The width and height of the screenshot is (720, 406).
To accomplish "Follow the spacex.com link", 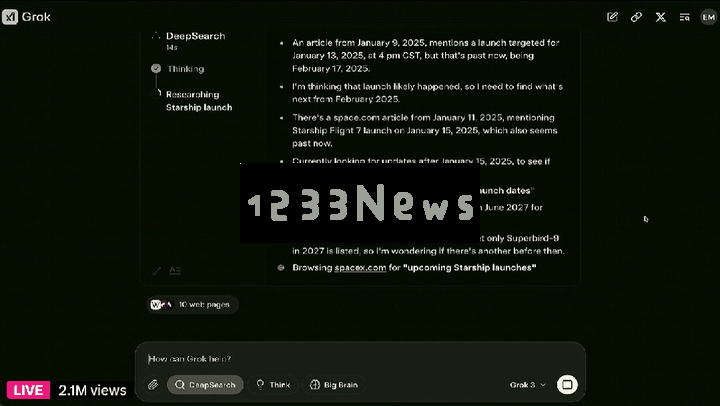I will [360, 268].
